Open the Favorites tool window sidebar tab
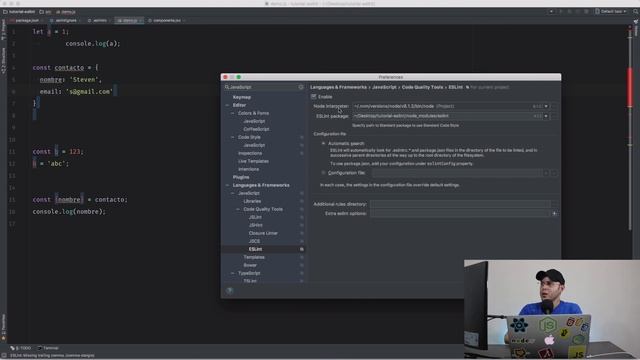The image size is (640, 360). click(x=3, y=327)
